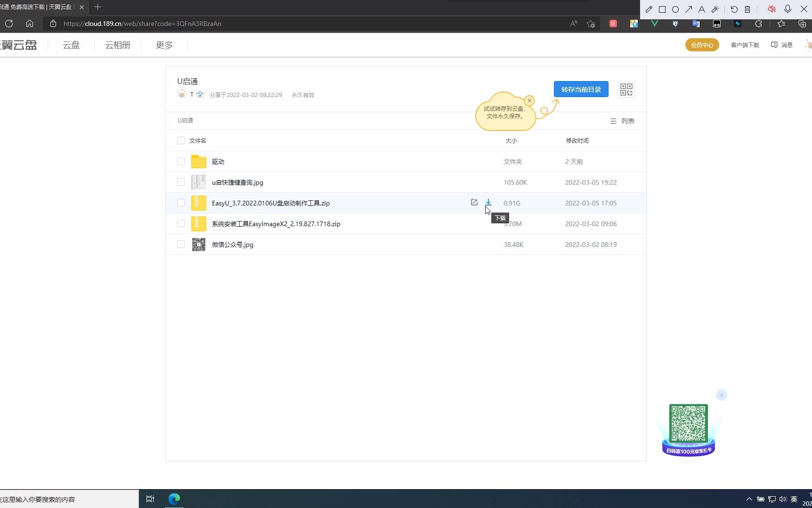This screenshot has height=508, width=812.
Task: Check the box for the 驱动 folder
Action: pos(181,161)
